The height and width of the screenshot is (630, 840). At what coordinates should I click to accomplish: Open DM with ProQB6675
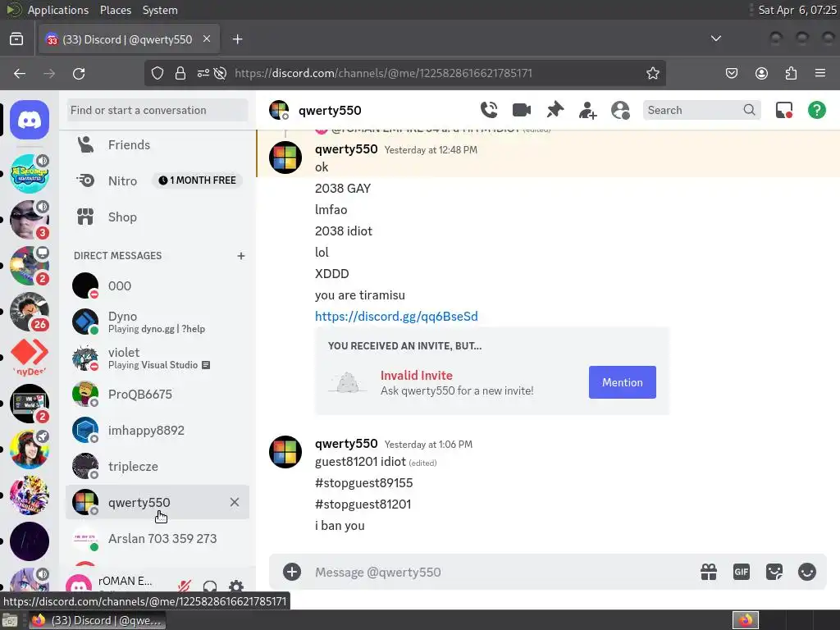pos(157,395)
